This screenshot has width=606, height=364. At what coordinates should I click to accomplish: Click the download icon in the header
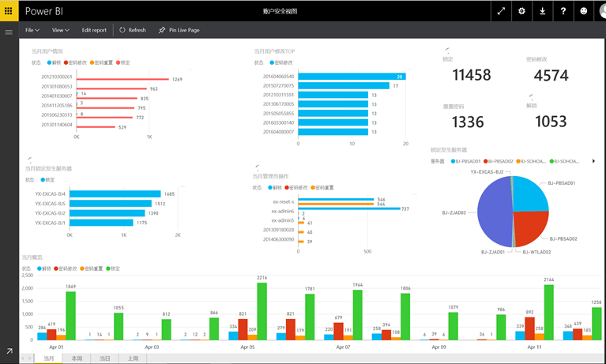(543, 11)
